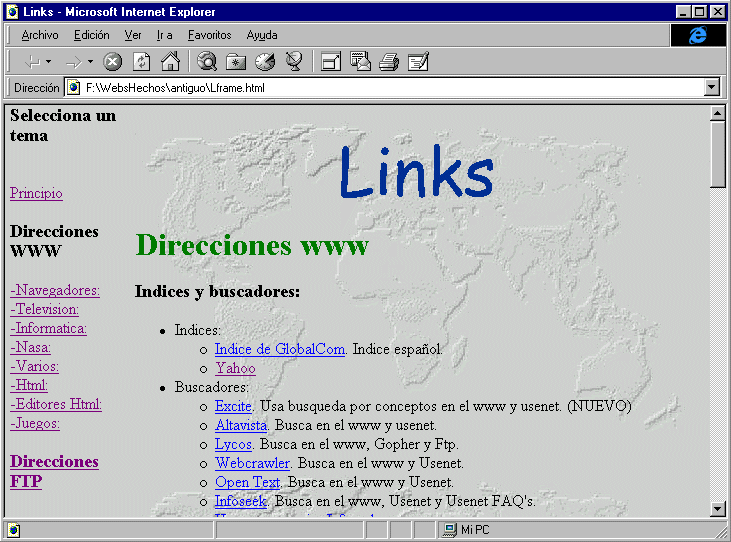Viewport: 731px width, 542px height.
Task: Visit the Open Text link
Action: click(x=248, y=482)
